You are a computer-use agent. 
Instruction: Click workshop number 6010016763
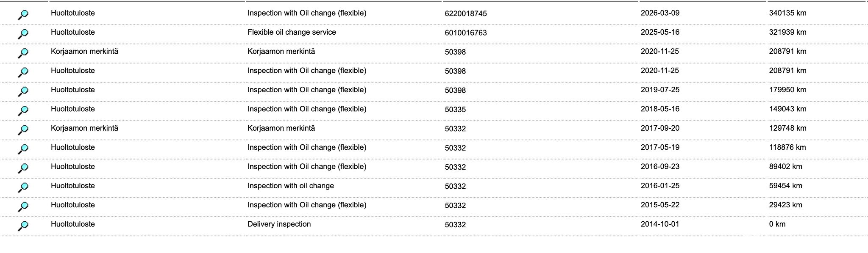coord(466,33)
